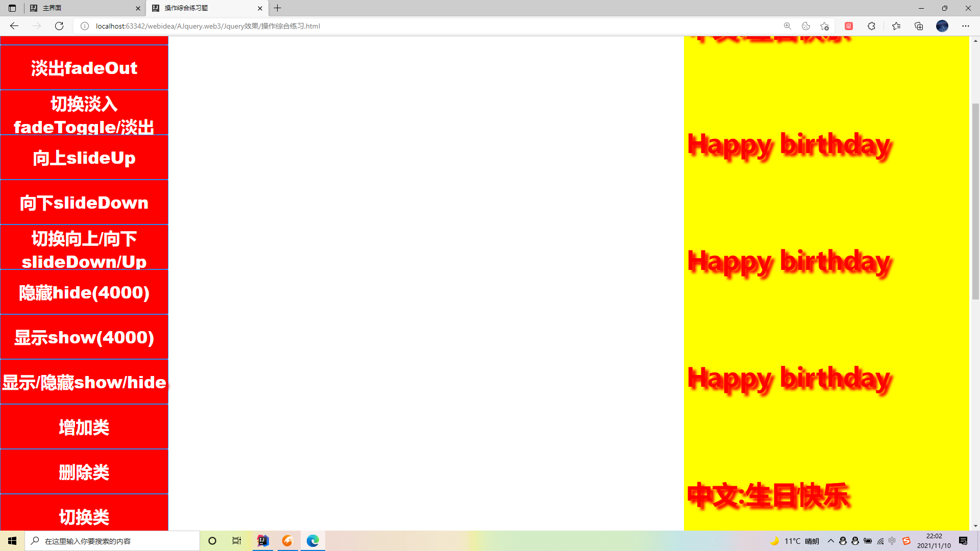Screen dimensions: 980x551
Task: Open the Extensions puzzle icon
Action: tap(871, 26)
